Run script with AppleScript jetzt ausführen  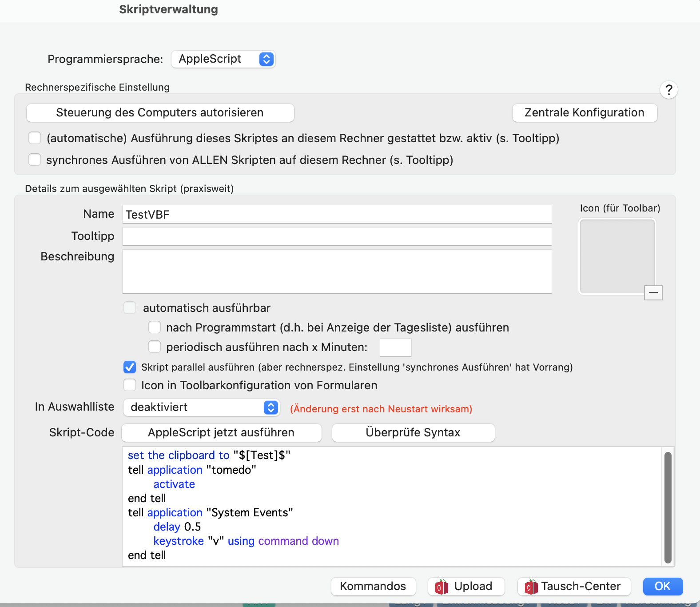[x=221, y=433]
